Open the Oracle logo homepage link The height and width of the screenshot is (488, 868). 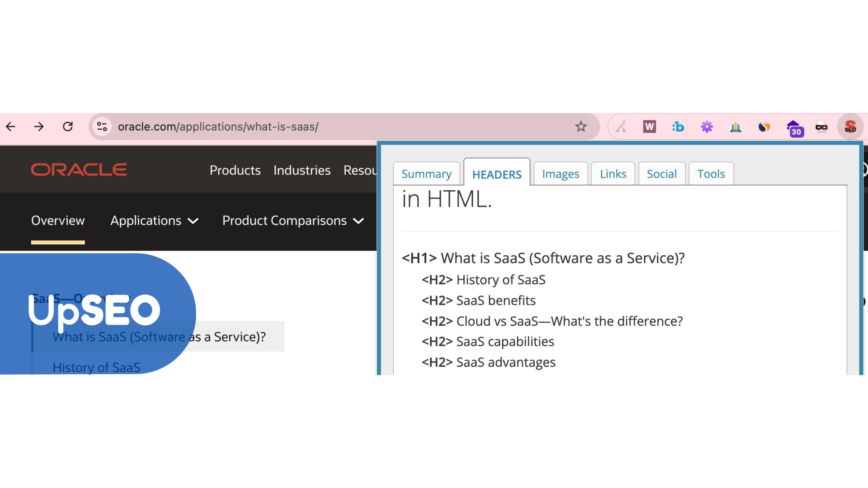[79, 170]
